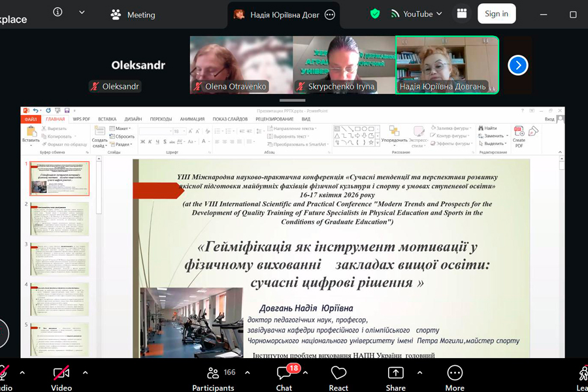588x392 pixels.
Task: Toggle the Audio mute button
Action: click(x=4, y=378)
